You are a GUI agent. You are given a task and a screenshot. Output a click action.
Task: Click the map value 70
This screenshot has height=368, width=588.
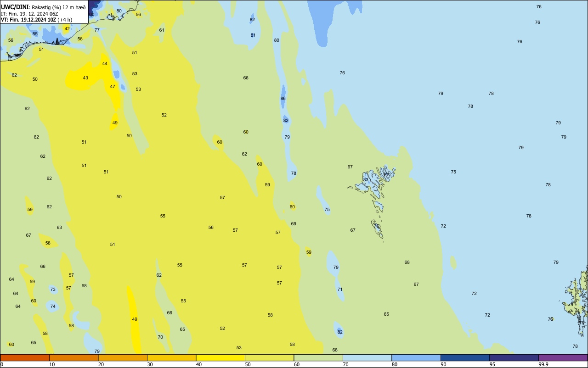coord(160,337)
